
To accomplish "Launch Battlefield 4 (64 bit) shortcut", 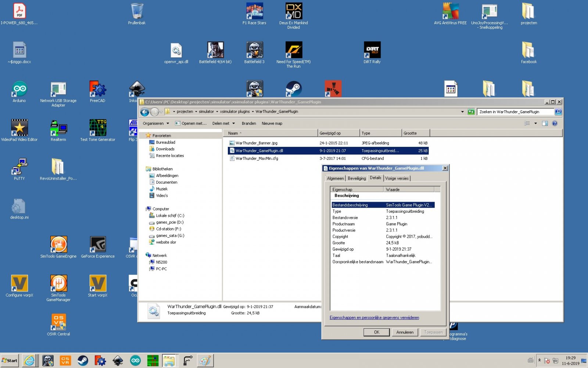I will pos(215,53).
